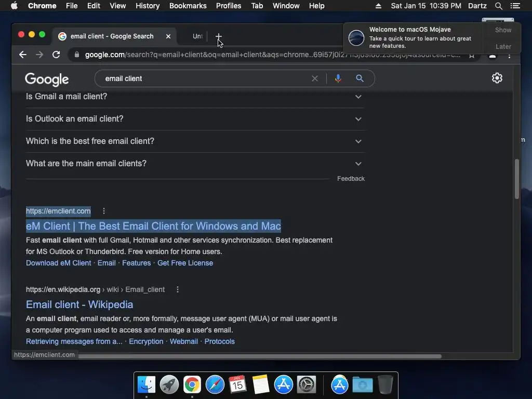Open the History menu
The image size is (532, 399).
click(x=148, y=6)
